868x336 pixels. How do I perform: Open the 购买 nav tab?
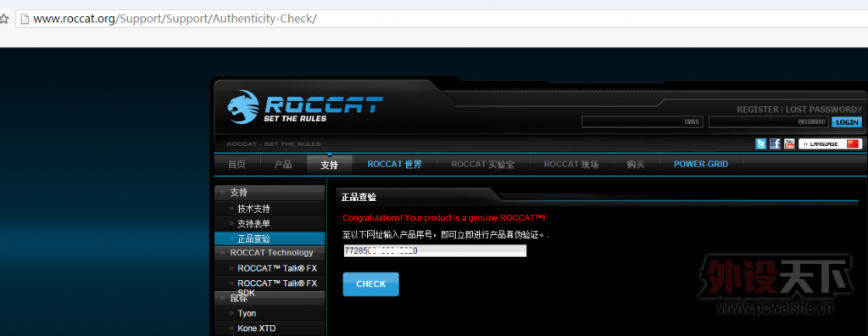(x=636, y=165)
